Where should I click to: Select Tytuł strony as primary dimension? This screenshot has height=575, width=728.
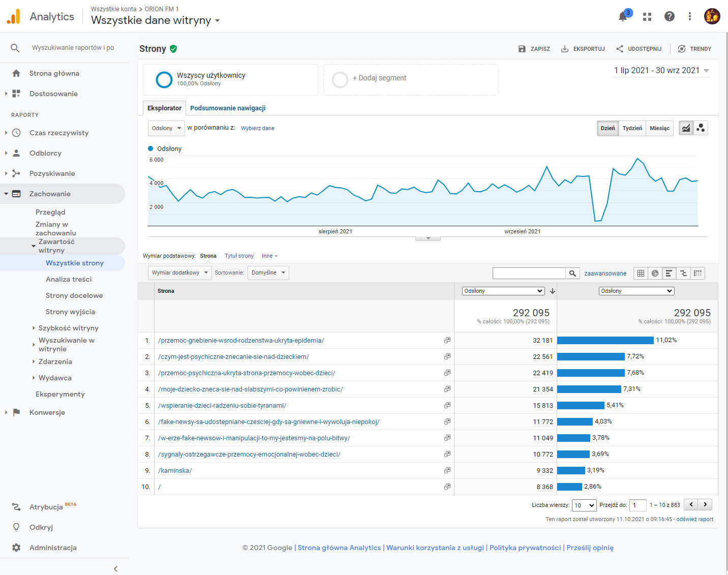tap(239, 256)
